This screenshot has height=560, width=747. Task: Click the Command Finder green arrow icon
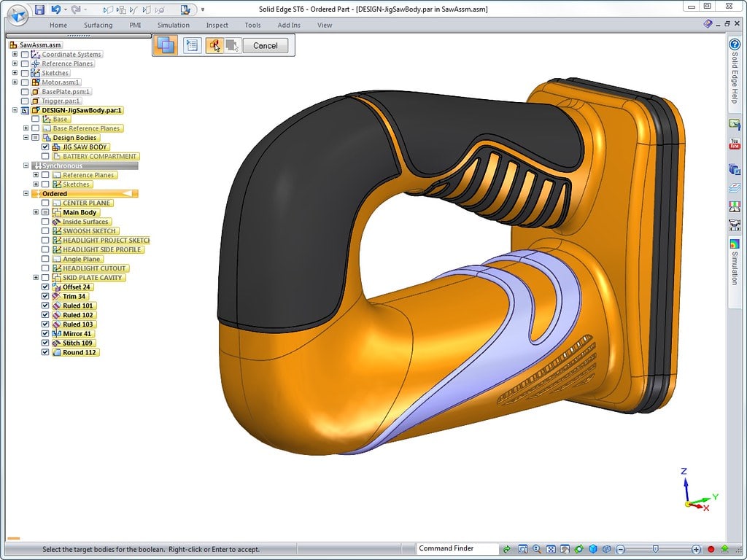[x=506, y=548]
